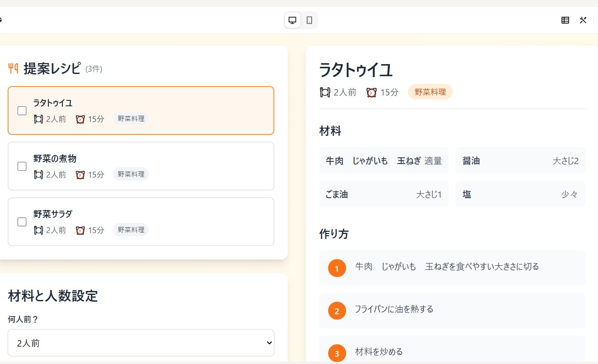Click the tools wrench icon top right
598x364 pixels.
pos(582,20)
